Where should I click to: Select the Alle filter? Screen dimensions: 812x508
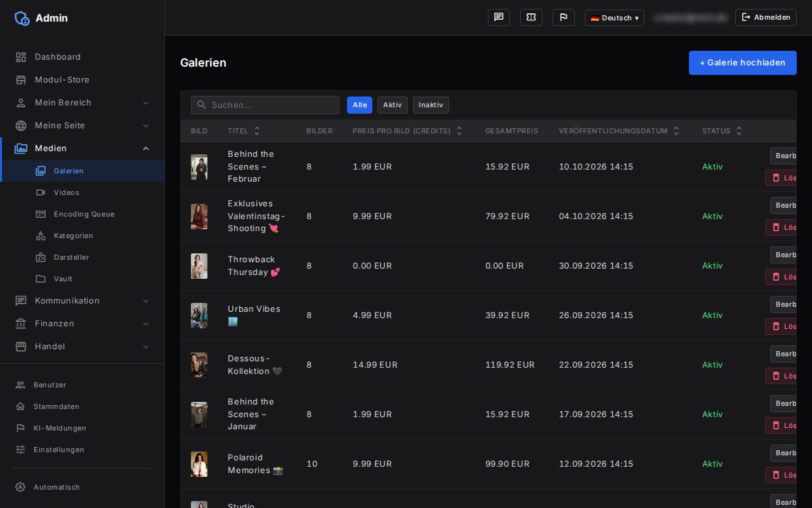pos(360,105)
